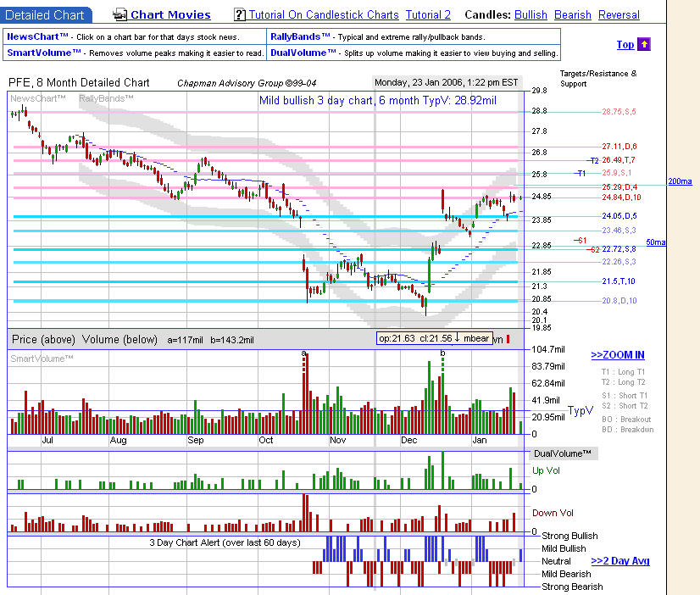Click the 27.11,D,6 resistance level
Viewport: 700px width, 595px height.
pos(619,147)
